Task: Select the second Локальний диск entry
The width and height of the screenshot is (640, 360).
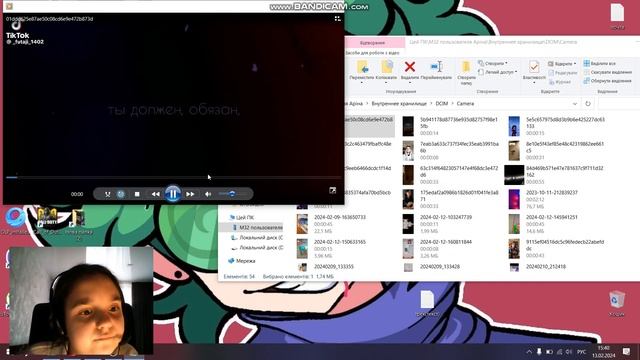Action: pos(258,248)
